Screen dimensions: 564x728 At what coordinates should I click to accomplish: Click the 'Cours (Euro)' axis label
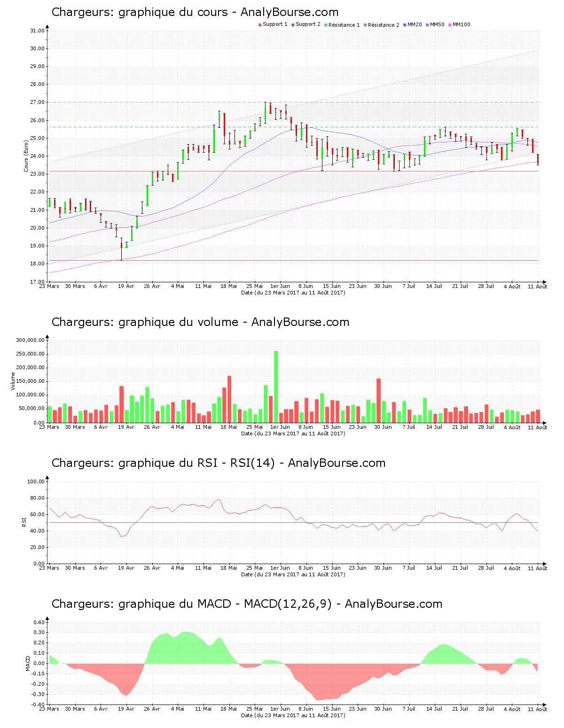[26, 156]
